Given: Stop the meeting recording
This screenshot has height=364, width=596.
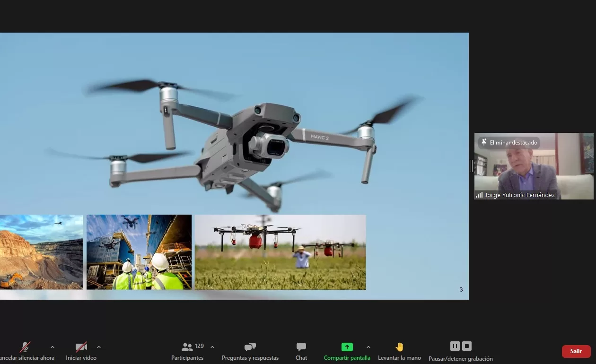Looking at the screenshot, I should [x=467, y=346].
